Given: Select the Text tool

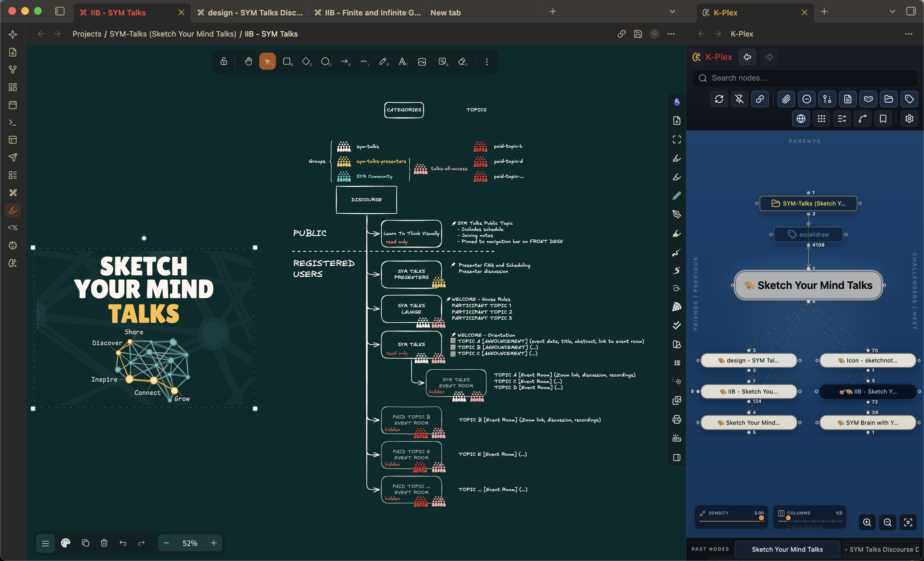Looking at the screenshot, I should [403, 62].
